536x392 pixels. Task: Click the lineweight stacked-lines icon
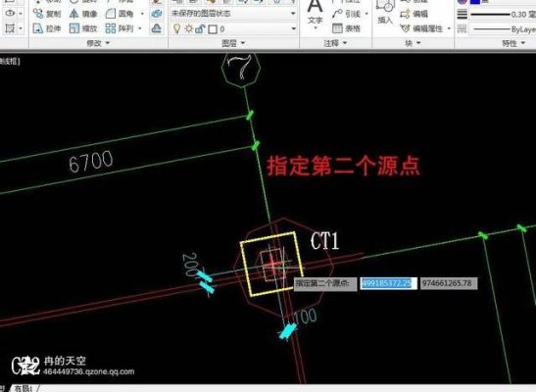tap(463, 15)
